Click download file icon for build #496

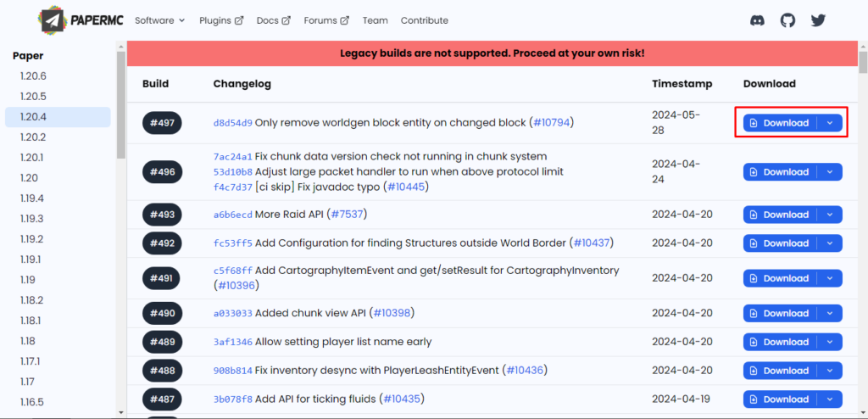point(754,172)
